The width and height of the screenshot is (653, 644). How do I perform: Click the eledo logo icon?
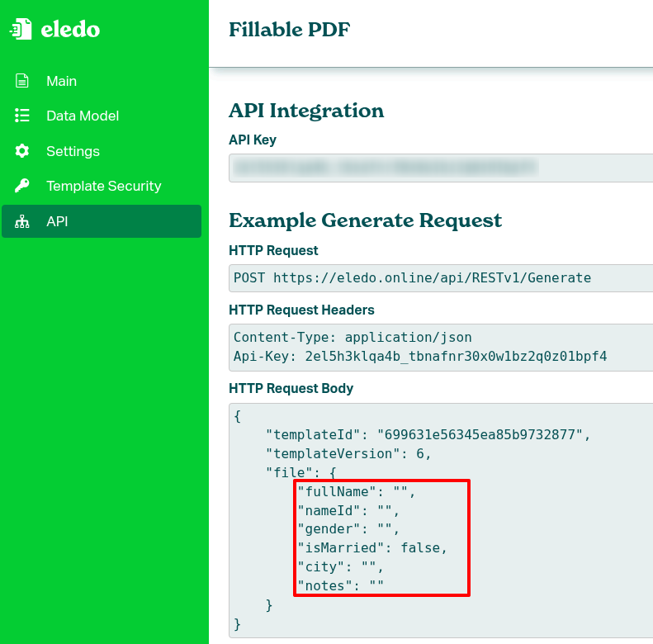(21, 31)
